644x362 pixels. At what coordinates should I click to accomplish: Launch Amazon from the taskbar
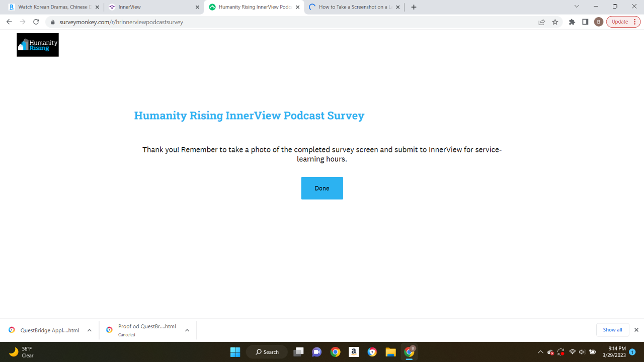tap(354, 352)
